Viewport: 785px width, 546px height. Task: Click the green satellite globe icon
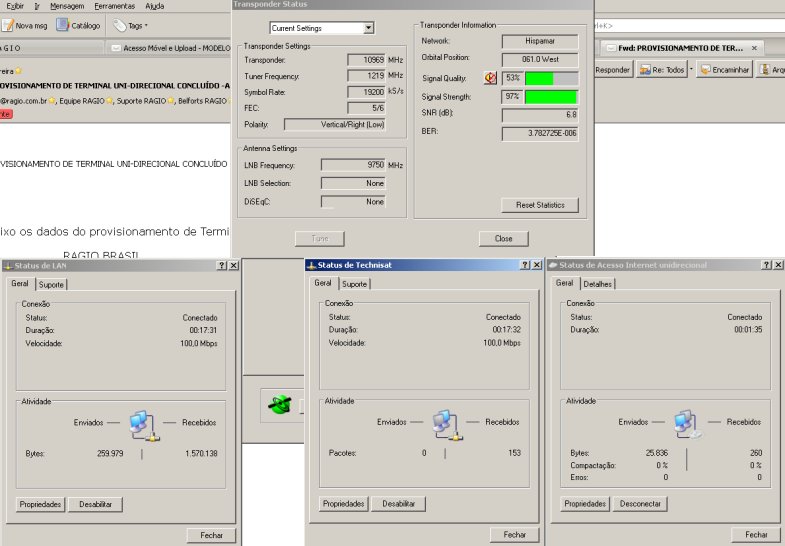280,404
